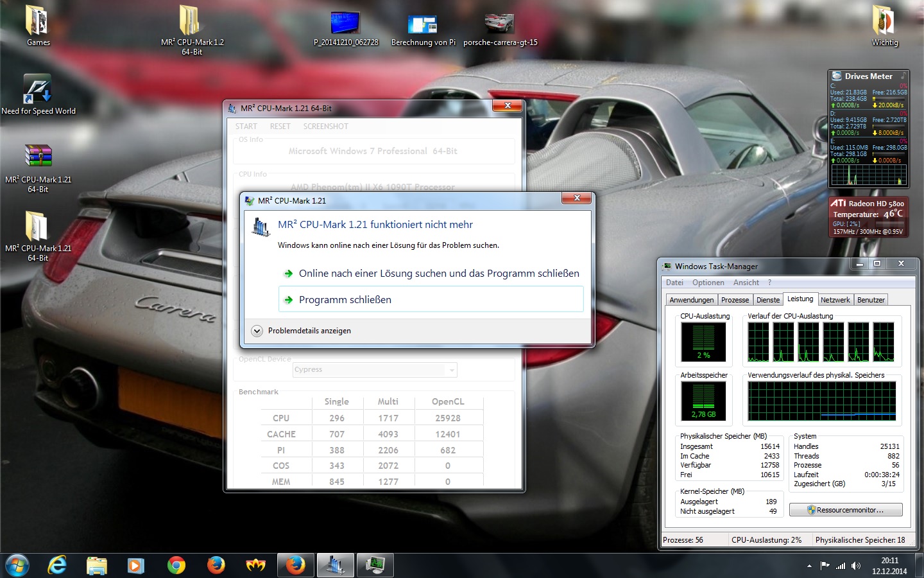Open the Wichtig folder on desktop
The image size is (924, 578).
pyautogui.click(x=884, y=26)
